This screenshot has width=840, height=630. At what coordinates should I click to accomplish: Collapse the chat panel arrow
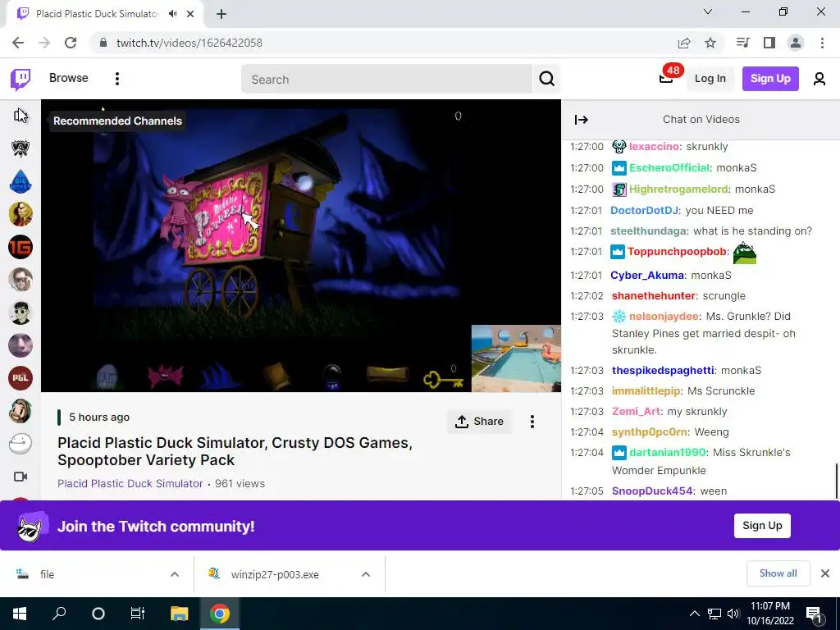pyautogui.click(x=582, y=120)
